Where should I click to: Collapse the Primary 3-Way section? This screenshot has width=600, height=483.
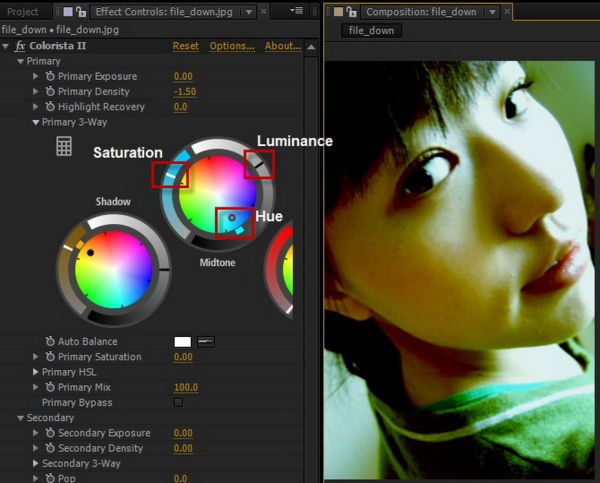[36, 122]
